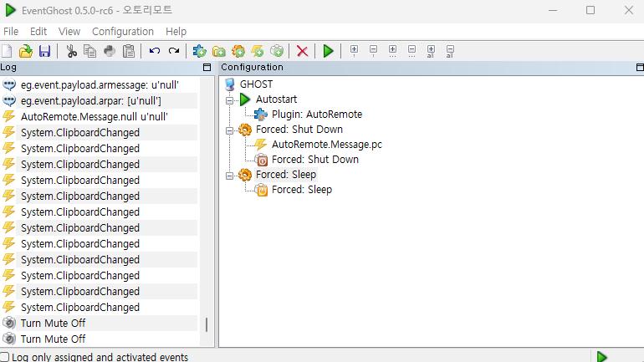This screenshot has width=644, height=362.
Task: Click the Redo arrow icon
Action: click(174, 51)
